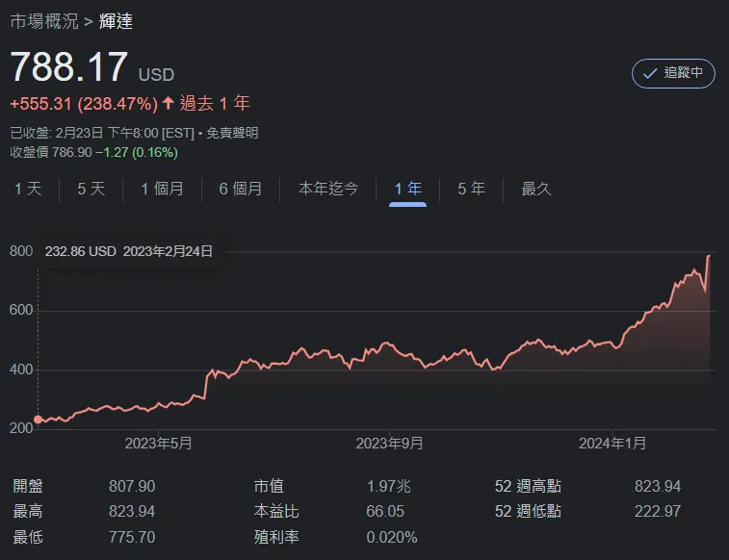Toggle the 追蹤中 following button
Screen dimensions: 729x560
(673, 73)
